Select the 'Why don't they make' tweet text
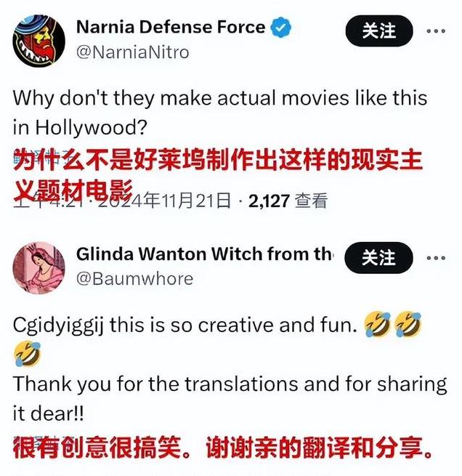 click(x=220, y=113)
